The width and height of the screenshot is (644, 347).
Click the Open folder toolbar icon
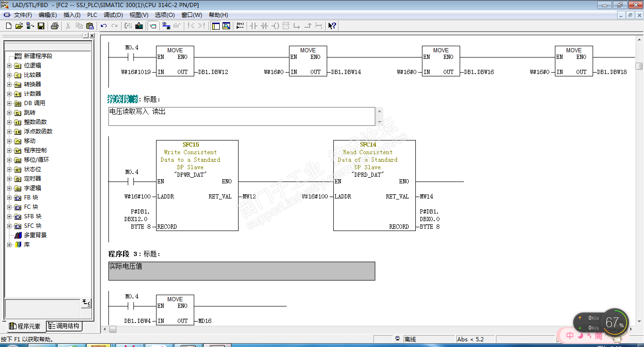coord(19,26)
